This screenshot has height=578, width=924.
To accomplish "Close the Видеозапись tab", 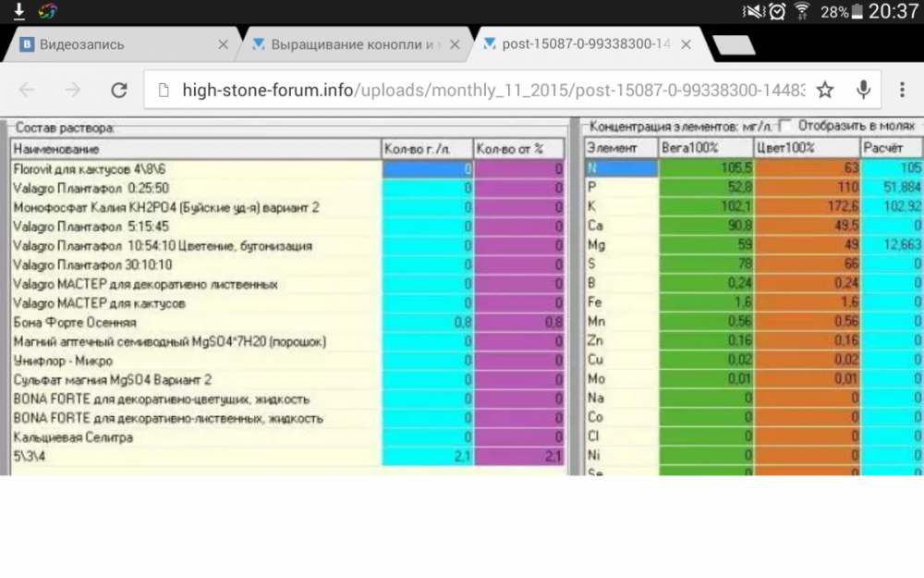I will [x=223, y=44].
